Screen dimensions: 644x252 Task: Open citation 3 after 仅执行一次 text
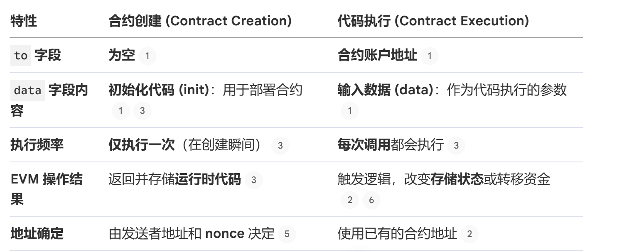pos(280,146)
